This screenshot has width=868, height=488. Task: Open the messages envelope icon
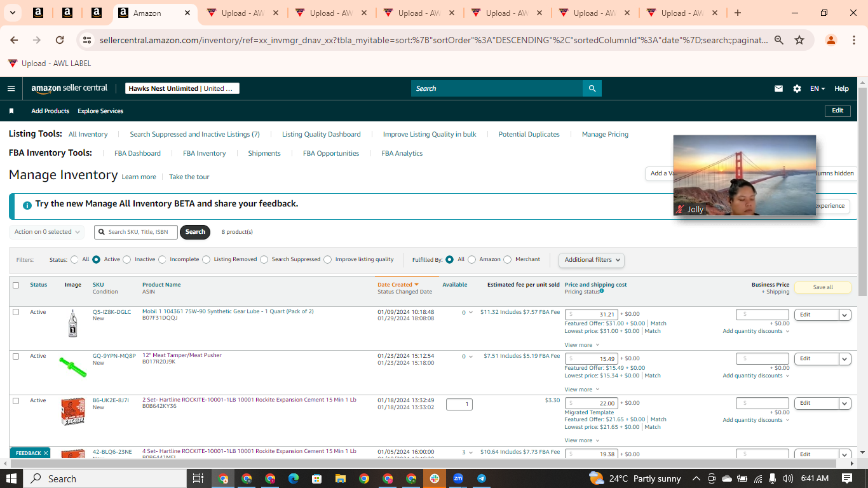coord(778,89)
